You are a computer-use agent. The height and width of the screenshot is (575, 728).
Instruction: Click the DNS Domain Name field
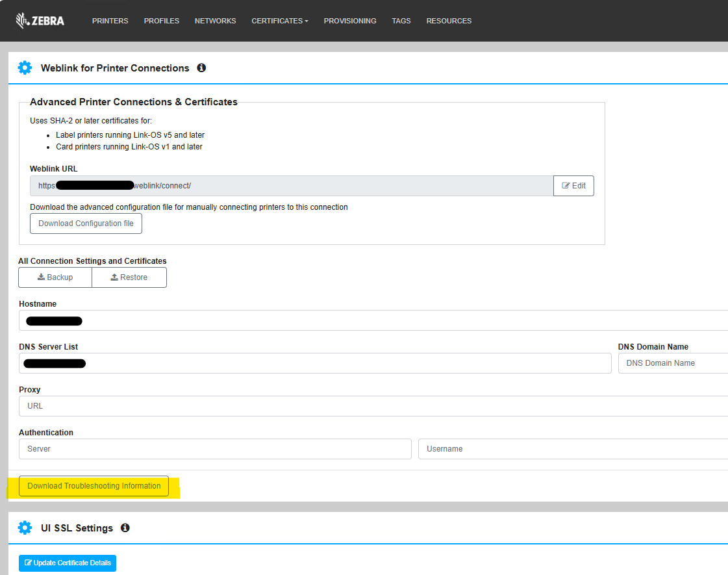673,363
